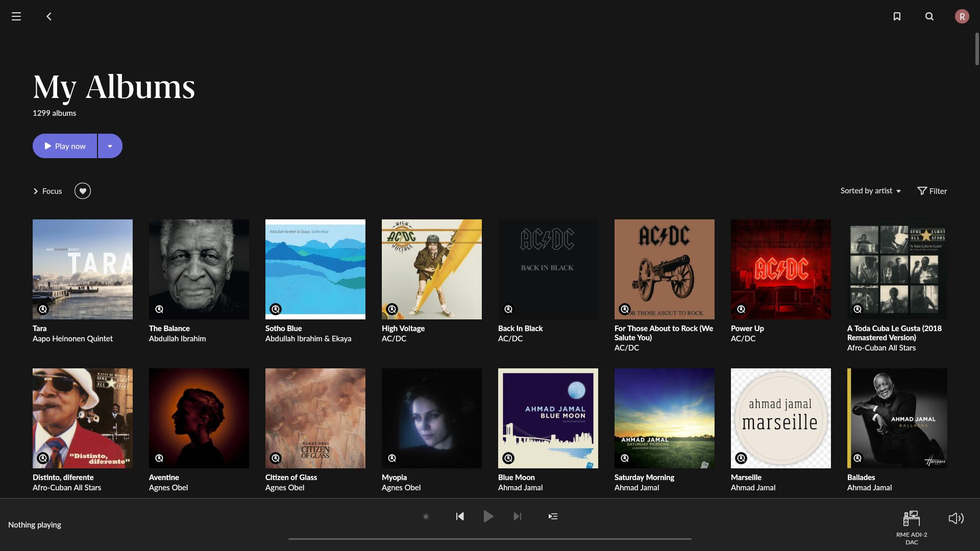Click the Play now button
Viewport: 980px width, 551px height.
pyautogui.click(x=65, y=146)
